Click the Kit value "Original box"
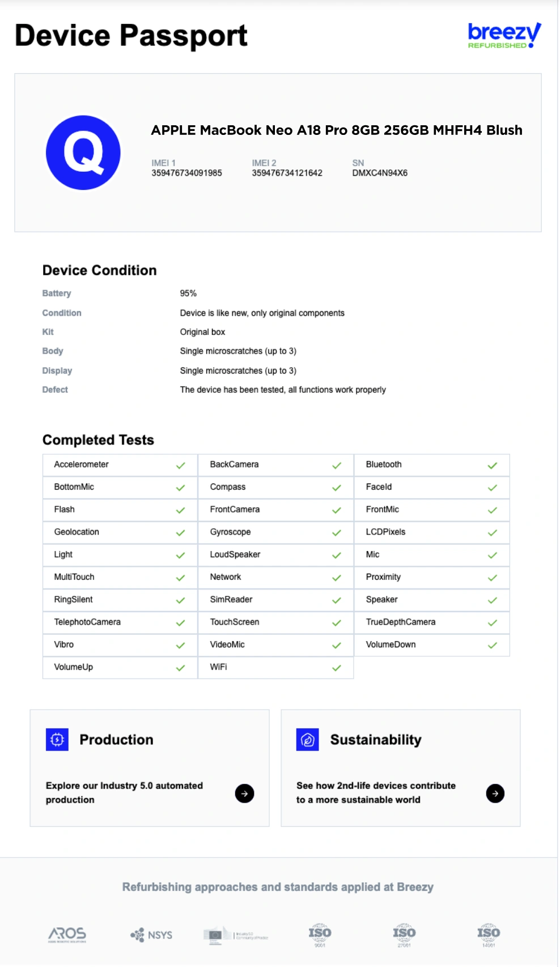560x967 pixels. [x=202, y=332]
